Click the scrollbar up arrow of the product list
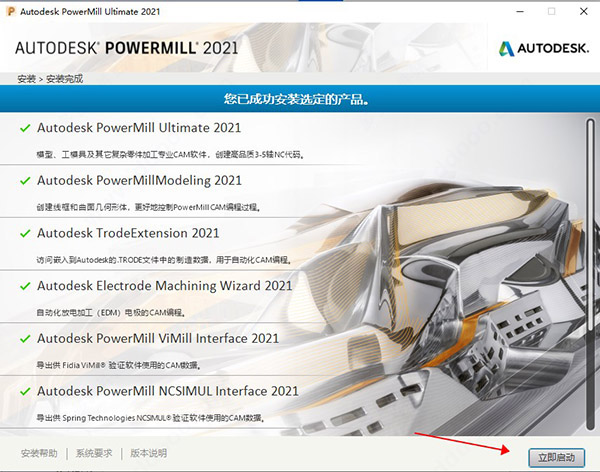 pos(591,119)
